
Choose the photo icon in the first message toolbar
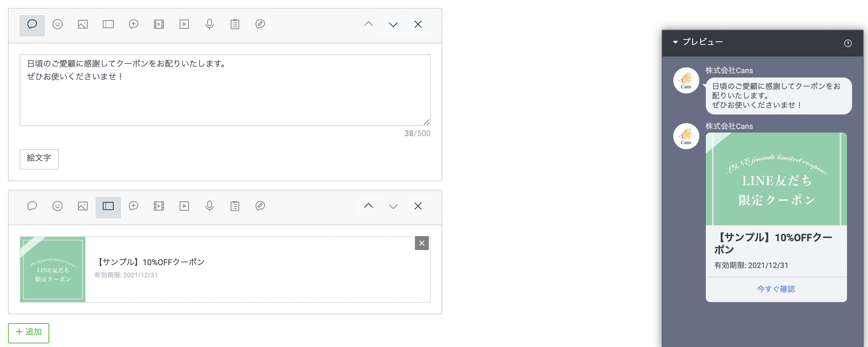[x=83, y=24]
